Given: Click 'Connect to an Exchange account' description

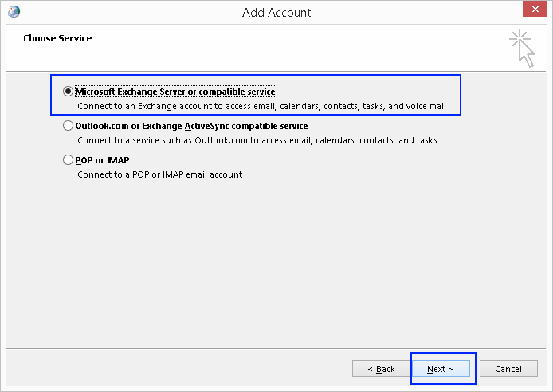Looking at the screenshot, I should pyautogui.click(x=261, y=106).
